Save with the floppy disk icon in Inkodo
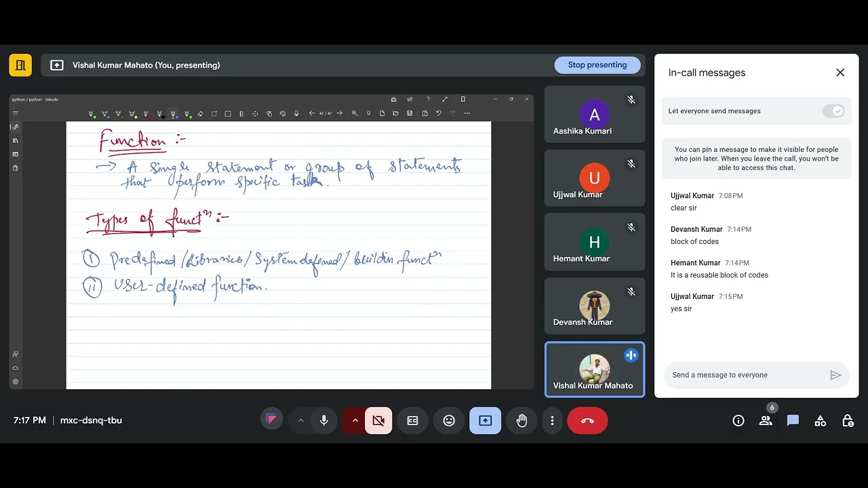Screen dimensions: 868x488 click(410, 113)
